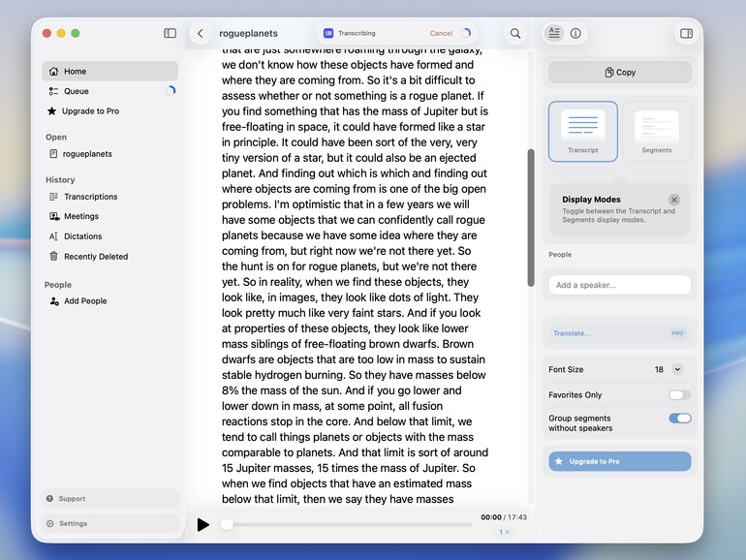Open Home in the sidebar

tap(109, 71)
